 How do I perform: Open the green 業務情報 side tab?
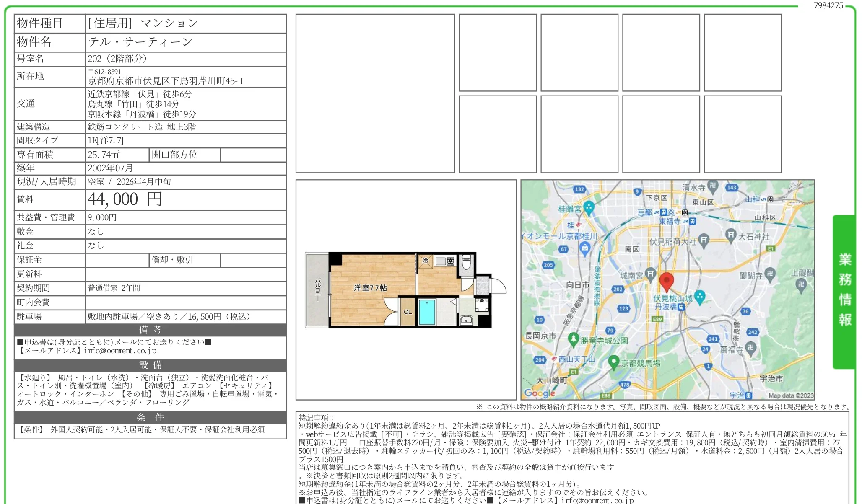point(844,291)
